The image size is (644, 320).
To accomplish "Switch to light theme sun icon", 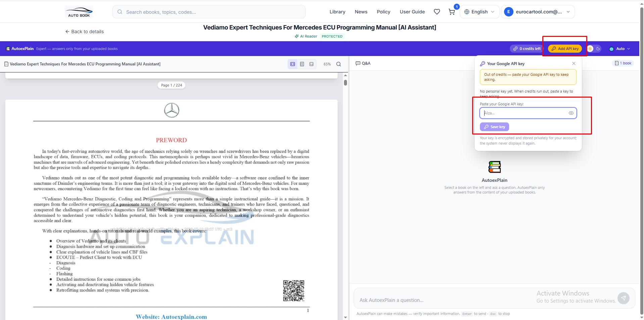I will point(590,49).
